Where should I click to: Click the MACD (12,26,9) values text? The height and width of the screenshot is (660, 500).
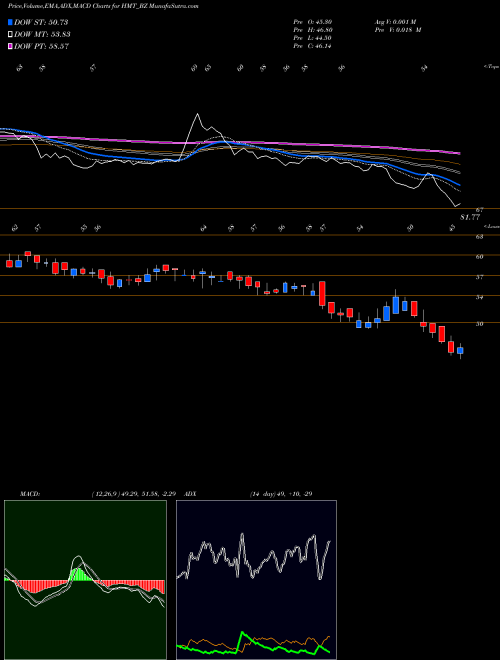tap(136, 494)
